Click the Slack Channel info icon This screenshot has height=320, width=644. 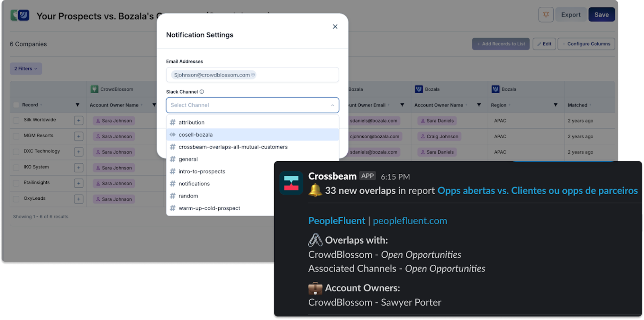202,92
